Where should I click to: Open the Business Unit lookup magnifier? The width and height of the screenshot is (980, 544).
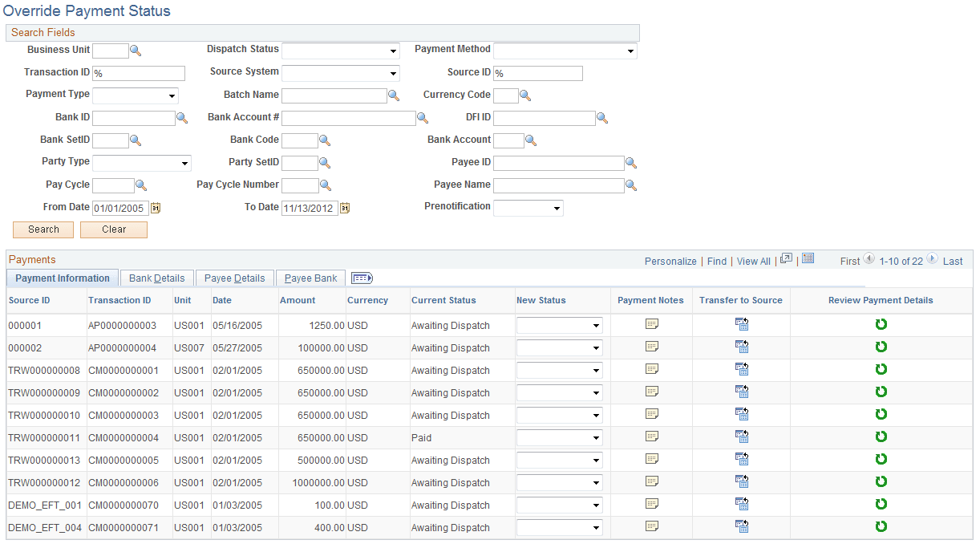136,50
